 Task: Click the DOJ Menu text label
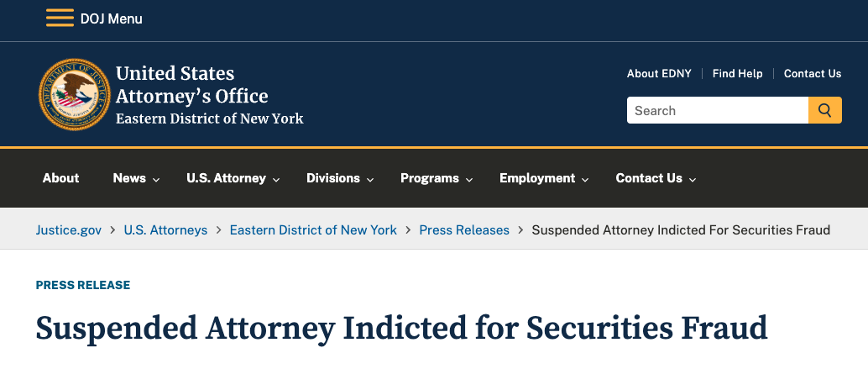click(112, 18)
